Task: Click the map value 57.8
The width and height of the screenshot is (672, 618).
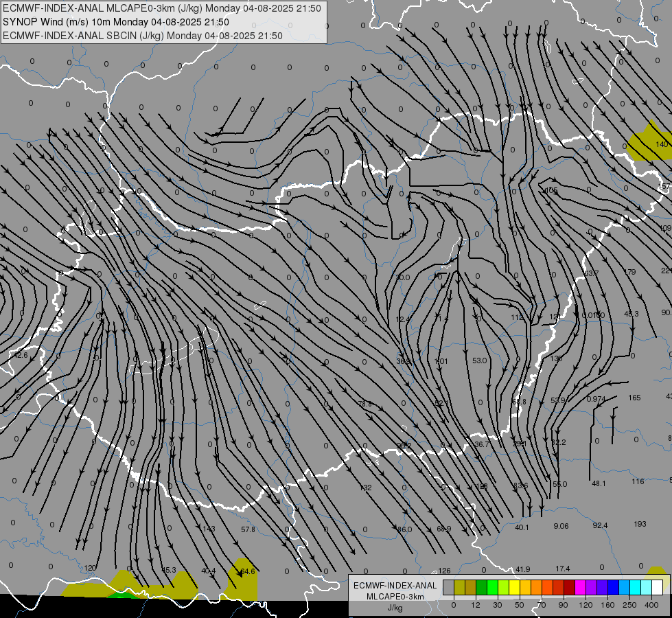Action: [x=248, y=529]
